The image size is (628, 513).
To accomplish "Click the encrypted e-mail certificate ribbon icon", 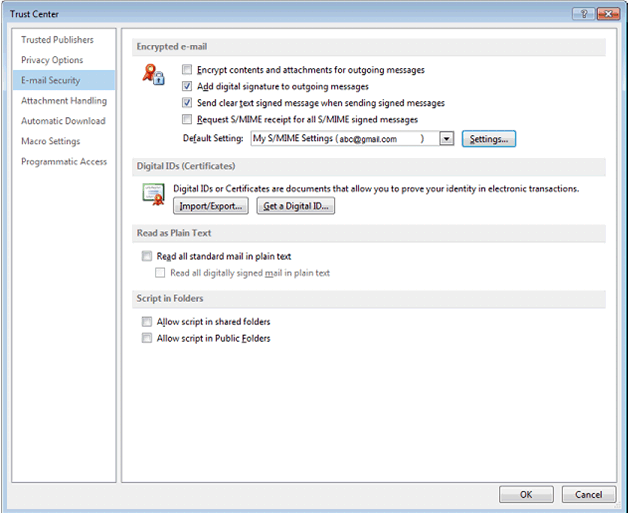I will 154,74.
